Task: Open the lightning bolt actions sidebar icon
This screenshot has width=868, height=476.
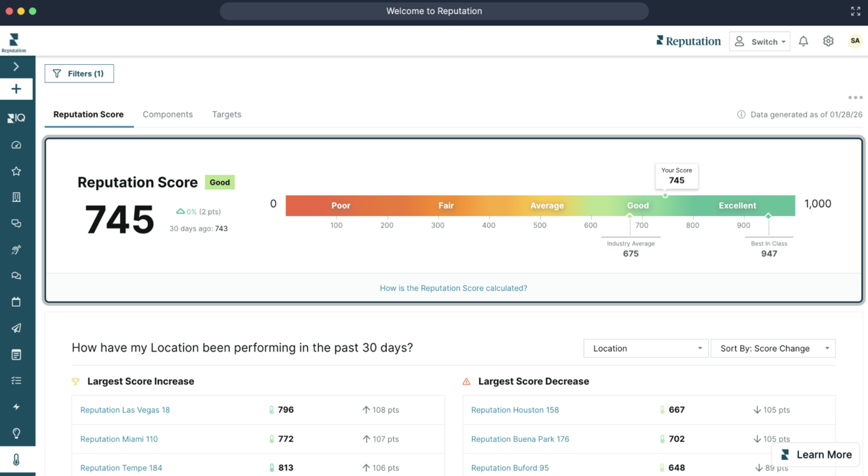Action: [16, 407]
